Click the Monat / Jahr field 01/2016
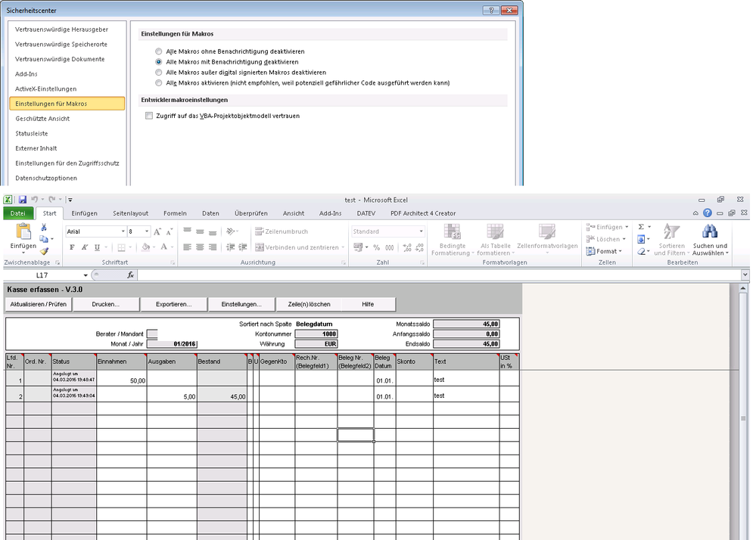Image resolution: width=756 pixels, height=540 pixels. click(x=172, y=344)
